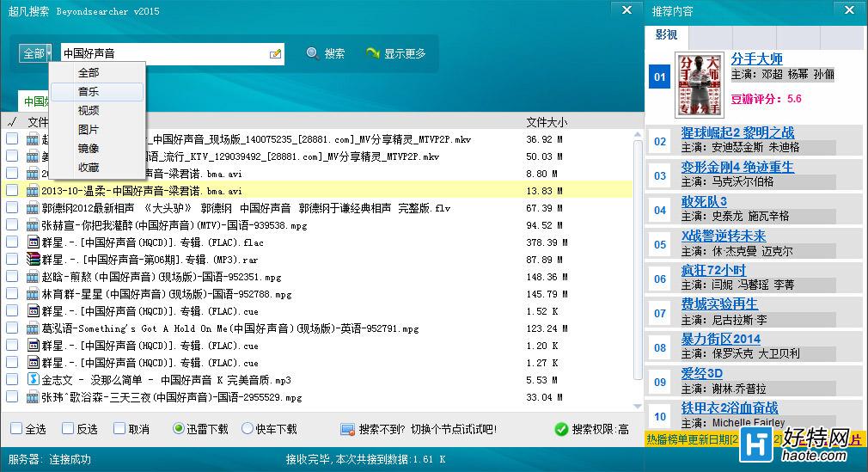Click 搜索不到? 切换个节点试试吧! link
868x472 pixels.
(427, 429)
